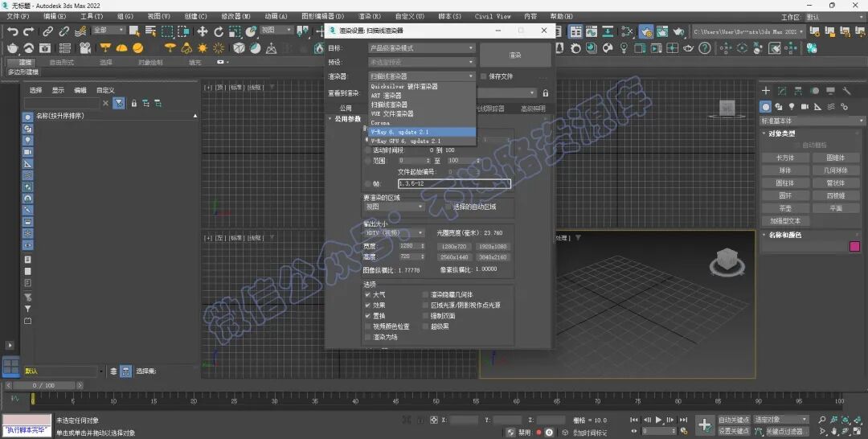Open the 目标 dropdown
This screenshot has width=868, height=439.
pos(422,48)
